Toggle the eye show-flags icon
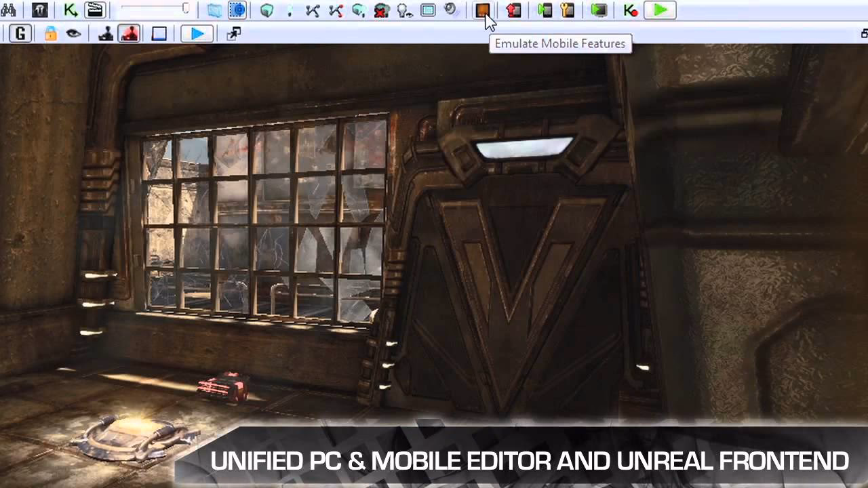 (x=74, y=33)
